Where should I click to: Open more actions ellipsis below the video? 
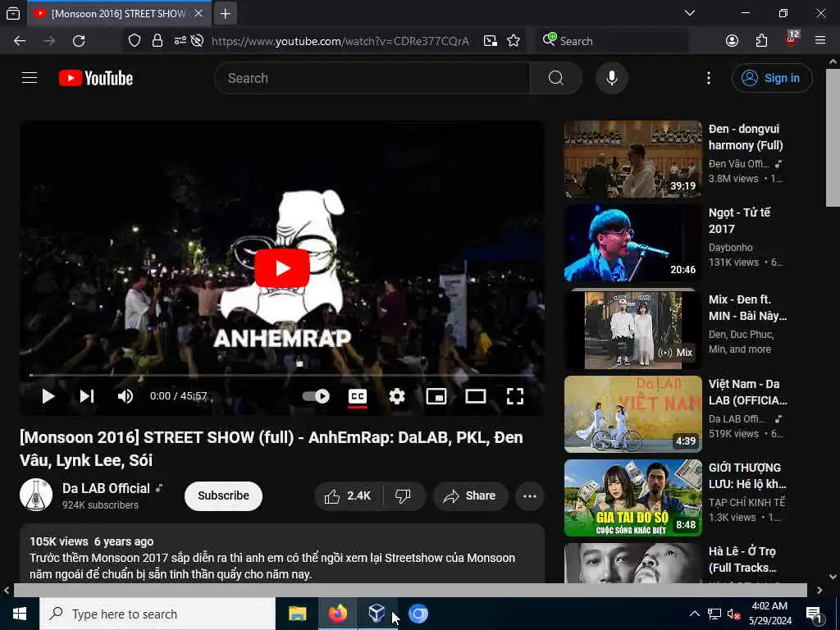pyautogui.click(x=530, y=496)
